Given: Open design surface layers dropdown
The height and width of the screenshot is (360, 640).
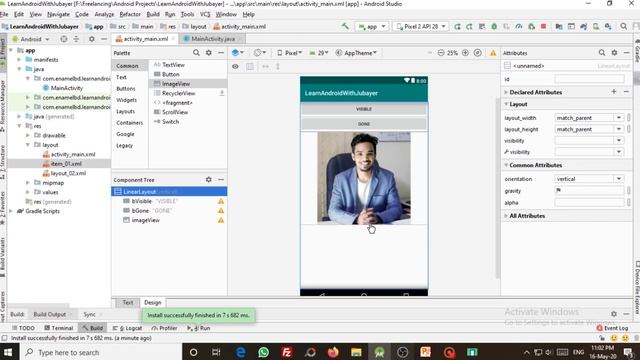Looking at the screenshot, I should [x=238, y=53].
